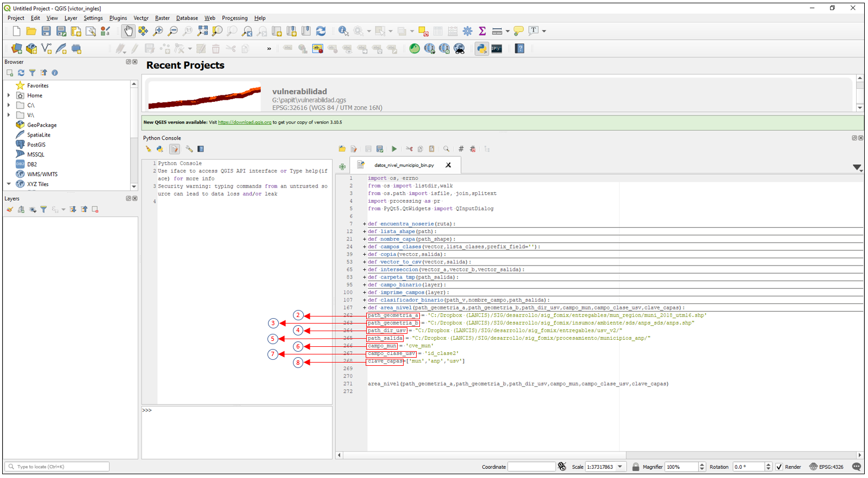868x478 pixels.
Task: Click the Zoom Out magnifier tool
Action: tap(173, 31)
